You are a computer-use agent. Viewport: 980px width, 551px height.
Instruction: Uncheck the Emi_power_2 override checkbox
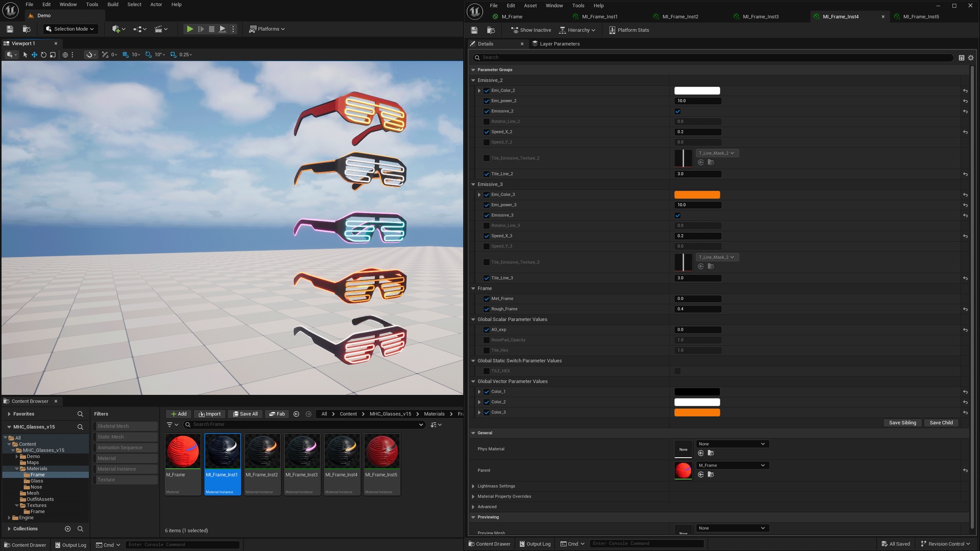point(486,101)
